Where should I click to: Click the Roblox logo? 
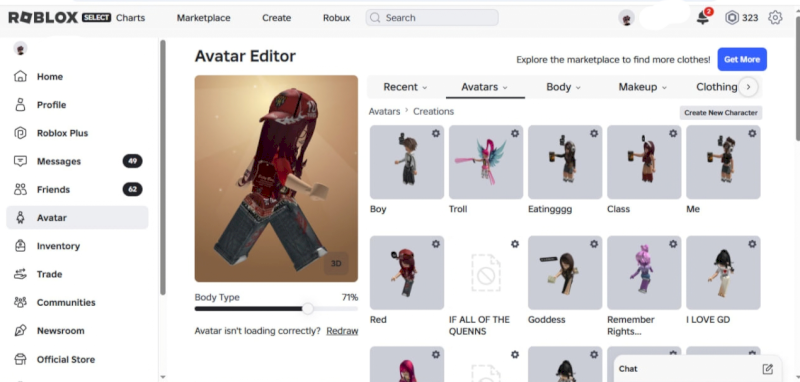pyautogui.click(x=43, y=18)
